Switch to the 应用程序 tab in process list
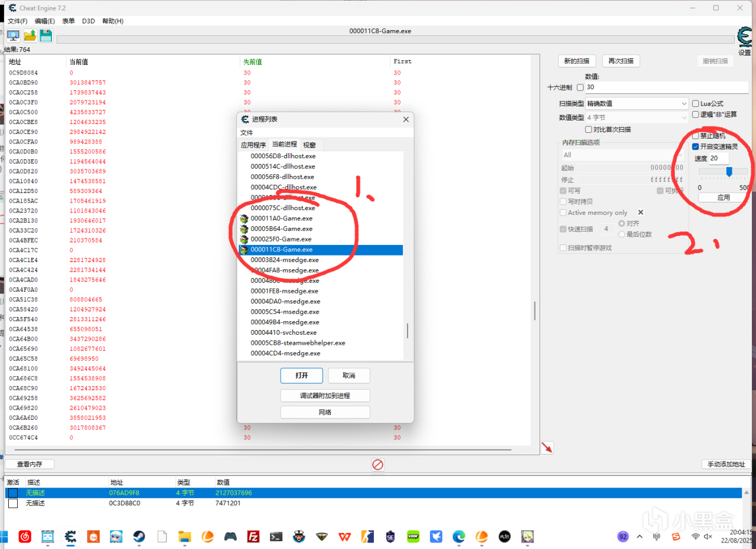This screenshot has height=549, width=756. 253,145
